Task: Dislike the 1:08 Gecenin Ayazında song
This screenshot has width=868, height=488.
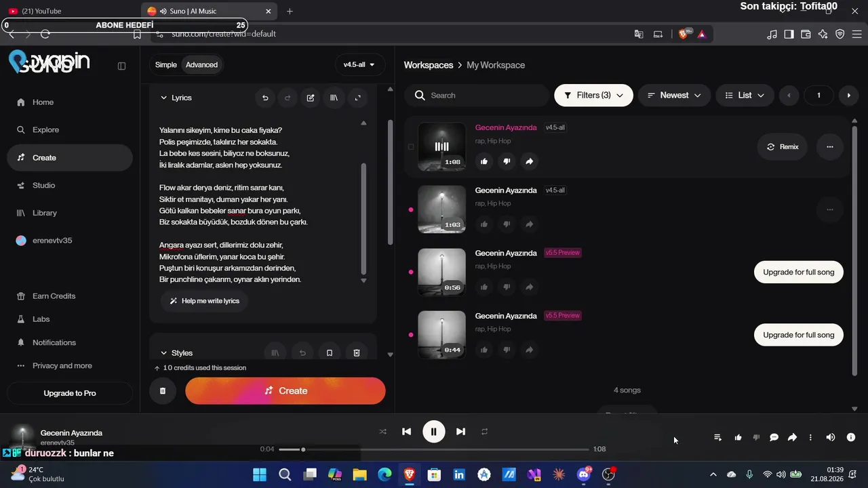Action: [x=507, y=161]
